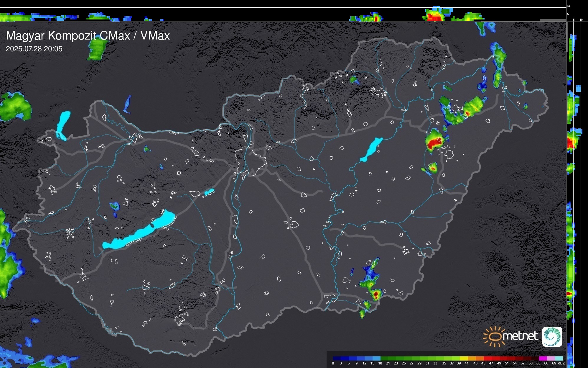
Task: Select the magenta 66 dBZ legend swatch
Action: (x=543, y=358)
